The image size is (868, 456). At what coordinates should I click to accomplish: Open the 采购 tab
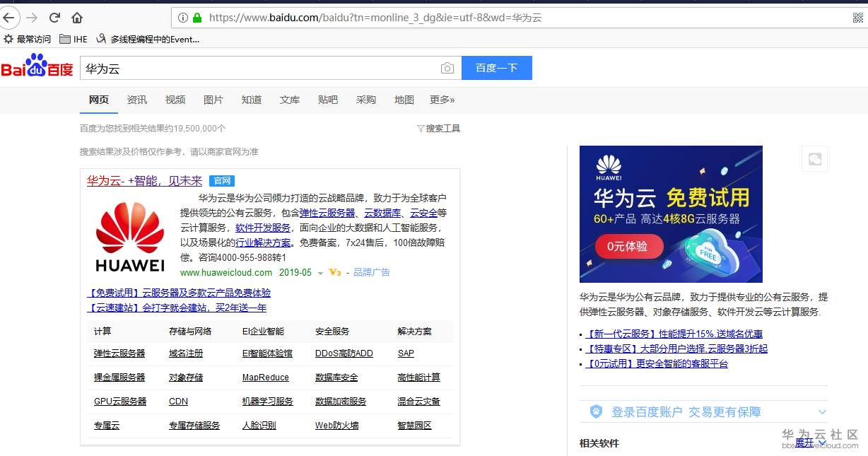pos(366,100)
